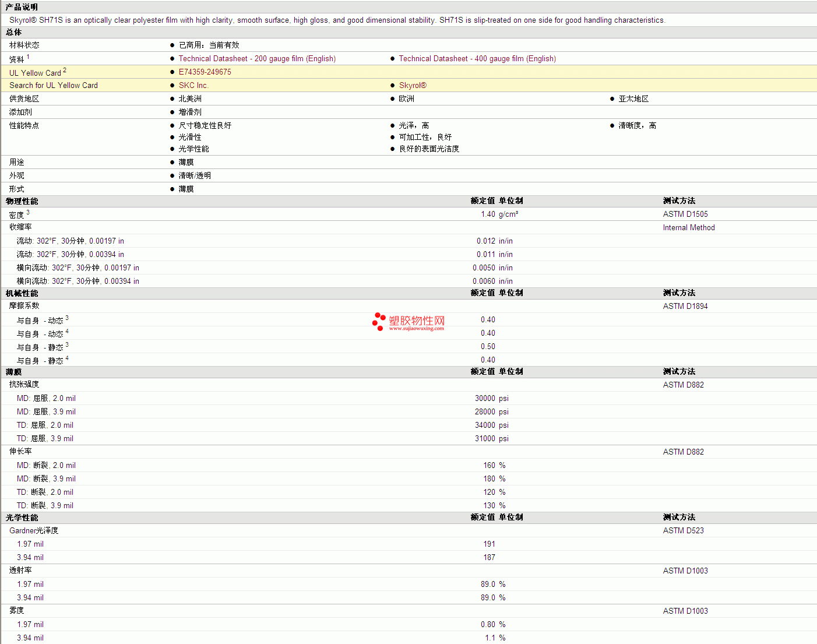
Task: Click the test method ASTM D523
Action: click(684, 530)
